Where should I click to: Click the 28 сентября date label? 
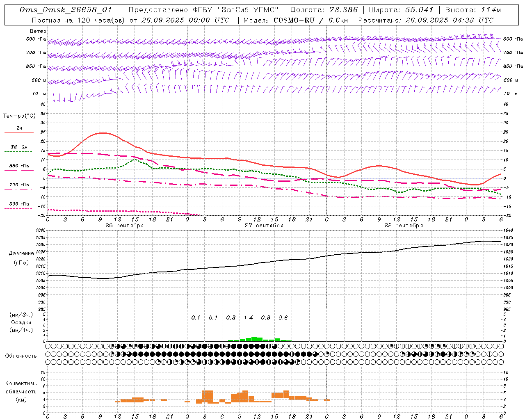tap(404, 226)
